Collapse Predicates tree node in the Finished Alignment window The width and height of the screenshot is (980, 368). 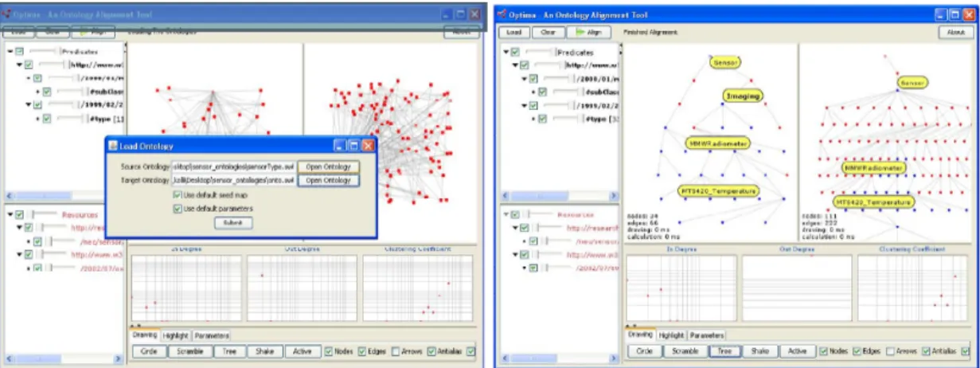click(505, 52)
